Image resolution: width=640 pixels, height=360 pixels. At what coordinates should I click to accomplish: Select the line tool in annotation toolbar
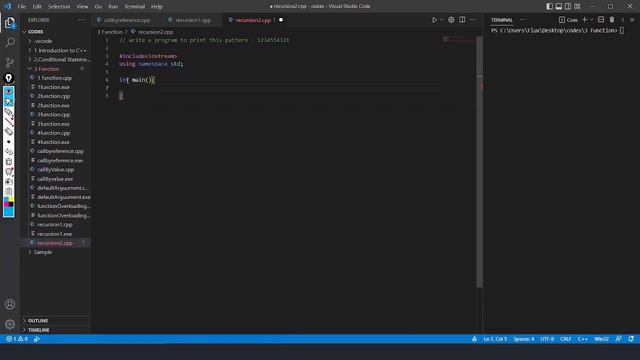pos(9,122)
